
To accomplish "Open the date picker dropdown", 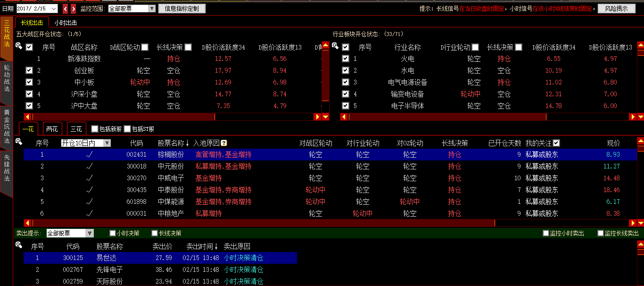I will click(54, 8).
